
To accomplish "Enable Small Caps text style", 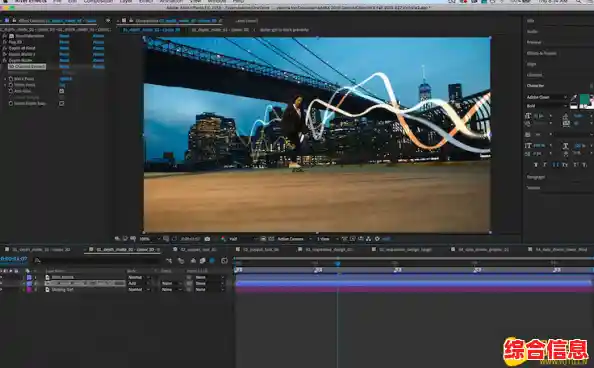I will pos(565,164).
